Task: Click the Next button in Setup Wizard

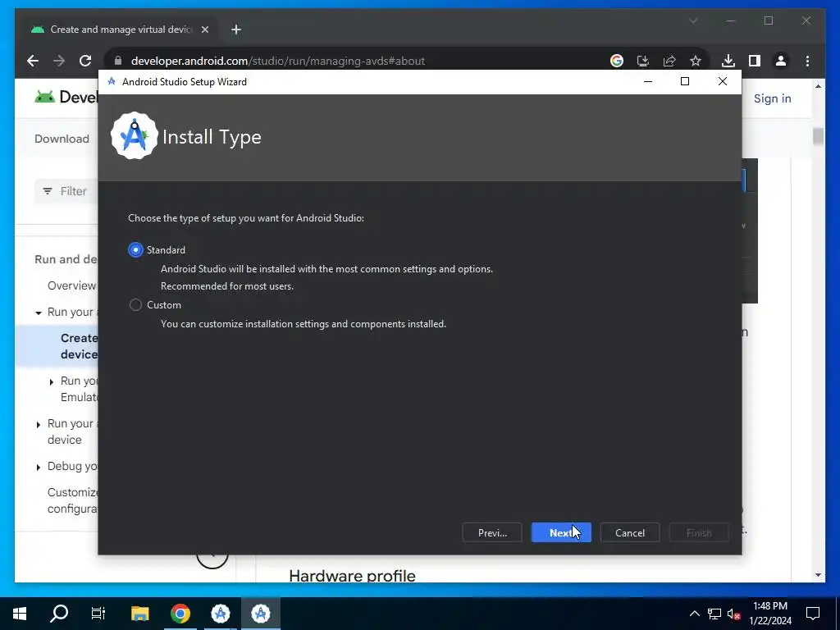Action: point(561,532)
